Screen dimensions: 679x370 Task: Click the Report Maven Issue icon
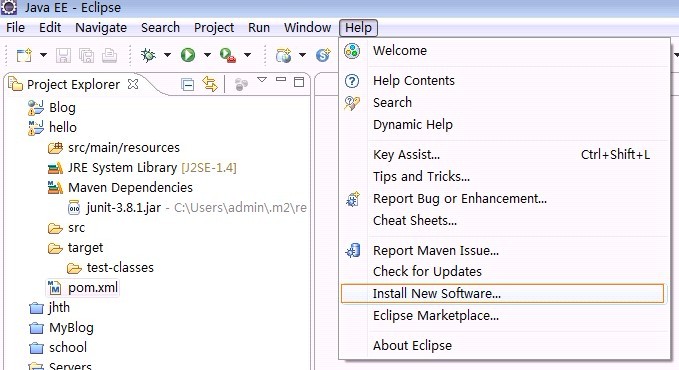coord(352,250)
